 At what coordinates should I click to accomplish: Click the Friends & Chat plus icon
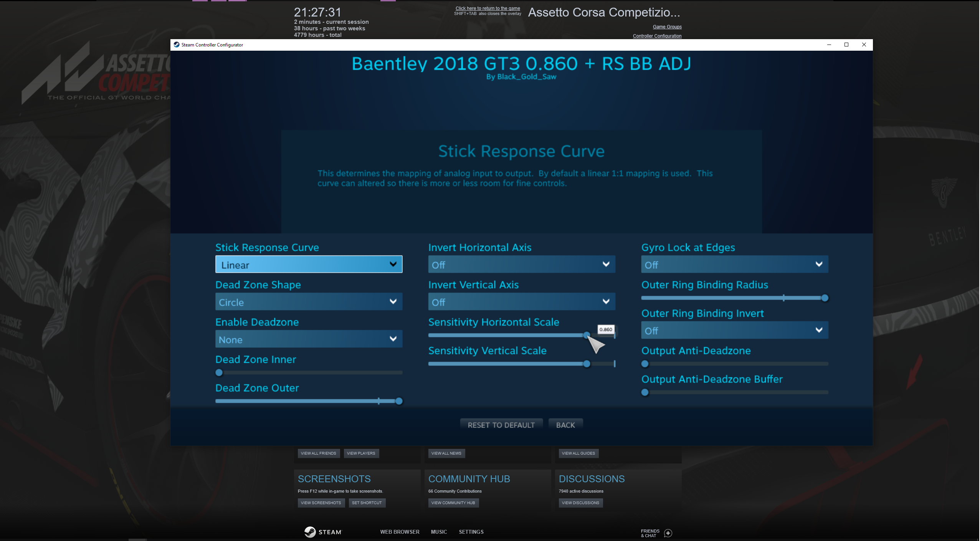(x=668, y=533)
